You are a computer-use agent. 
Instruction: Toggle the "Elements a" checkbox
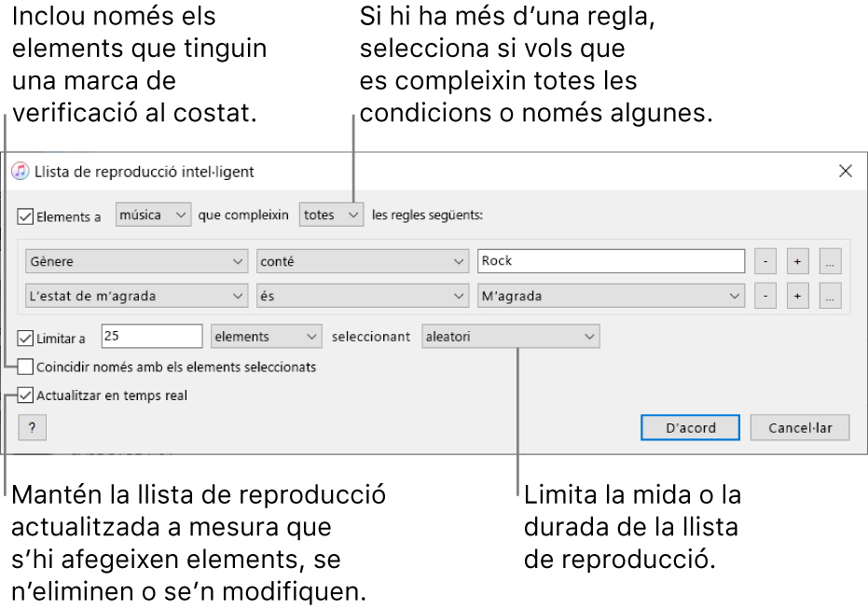tap(25, 216)
